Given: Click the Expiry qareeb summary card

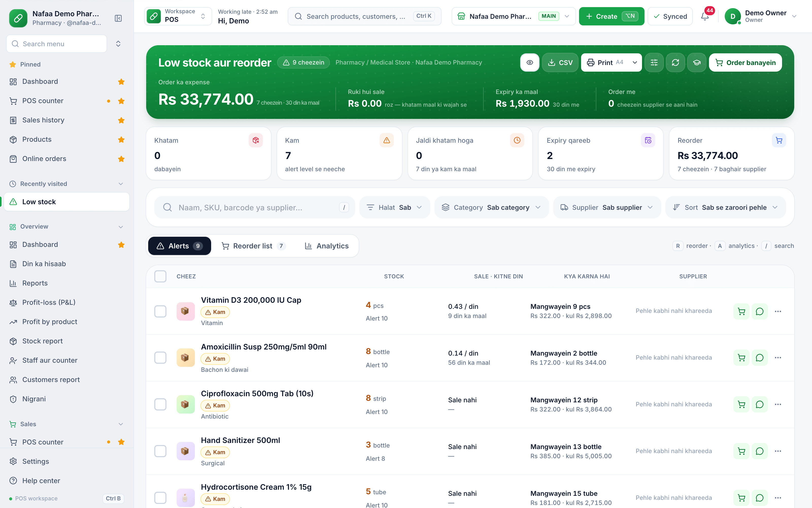Looking at the screenshot, I should [601, 153].
